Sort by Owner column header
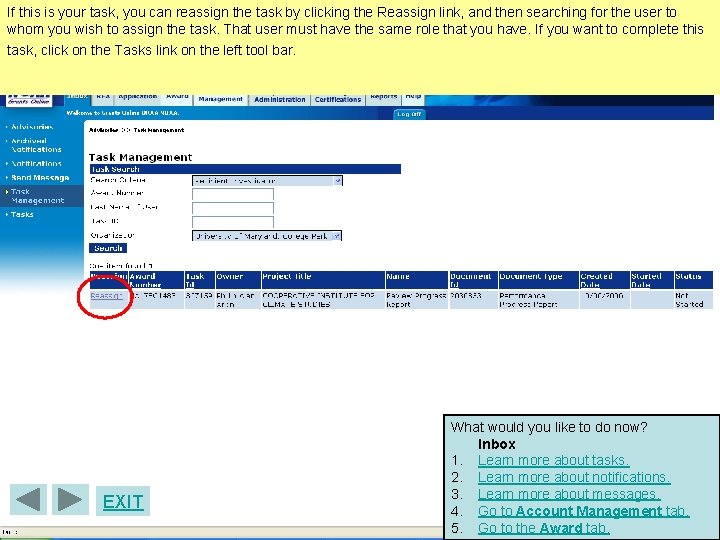This screenshot has width=720, height=540. [238, 280]
